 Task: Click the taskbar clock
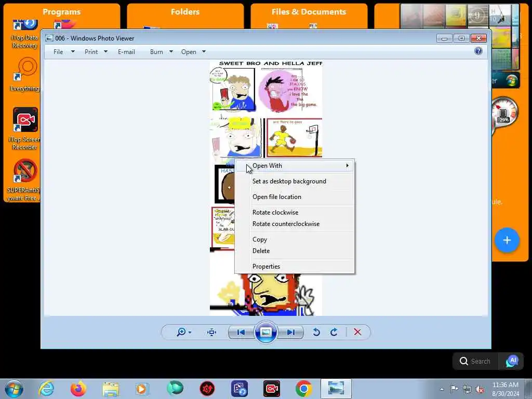coord(505,389)
